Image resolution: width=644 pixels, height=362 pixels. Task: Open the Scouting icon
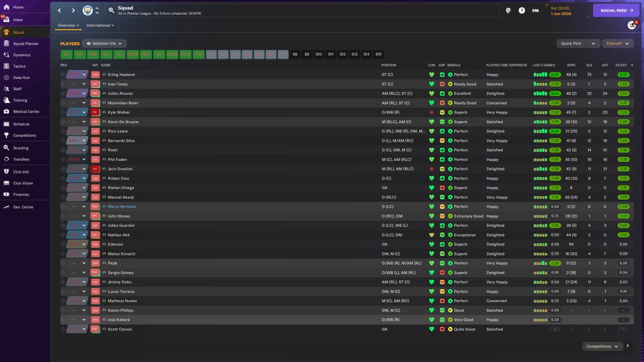[6, 148]
